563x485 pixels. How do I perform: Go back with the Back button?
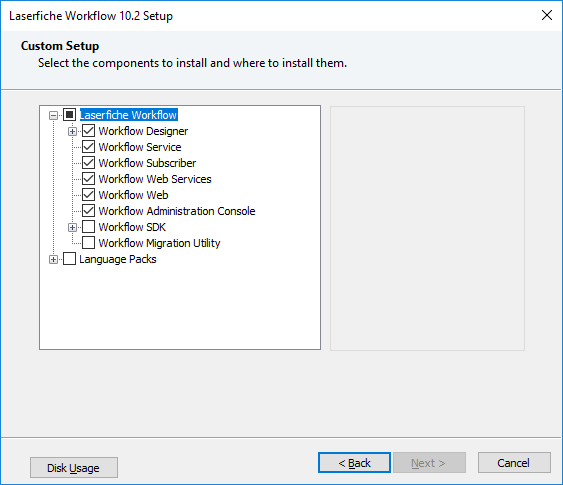pyautogui.click(x=354, y=462)
